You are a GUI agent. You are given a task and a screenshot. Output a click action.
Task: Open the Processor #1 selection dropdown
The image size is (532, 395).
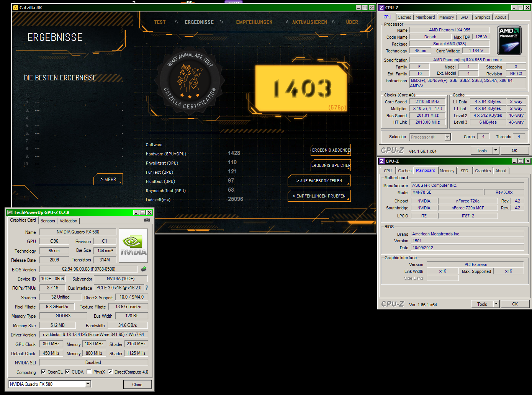point(447,137)
